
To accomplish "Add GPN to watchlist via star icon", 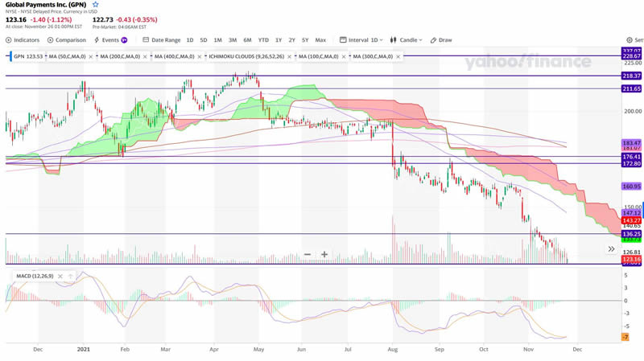I will tap(96, 5).
